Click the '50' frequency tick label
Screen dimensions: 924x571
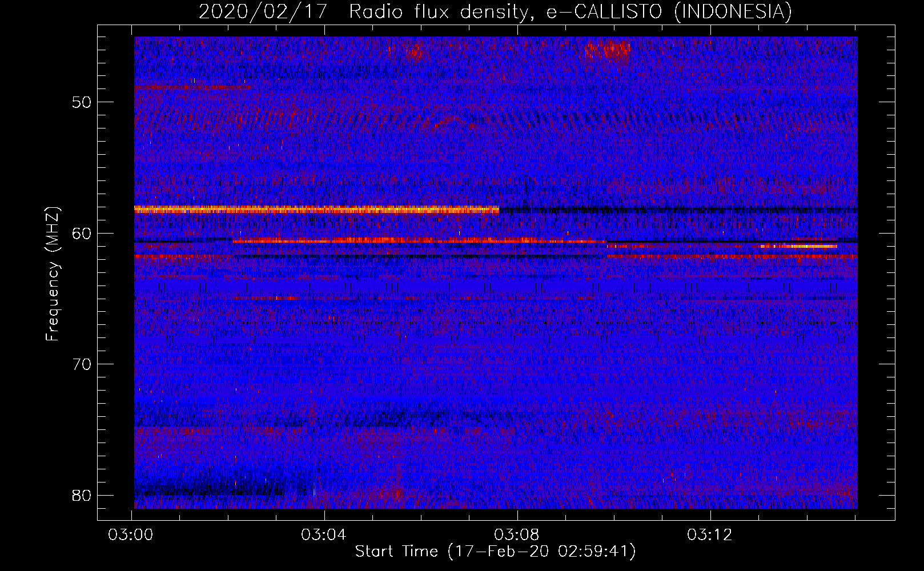point(82,102)
